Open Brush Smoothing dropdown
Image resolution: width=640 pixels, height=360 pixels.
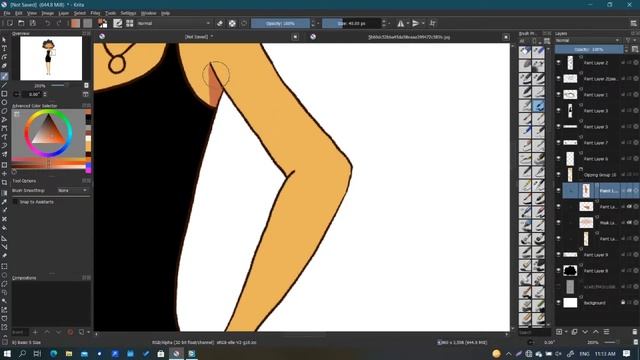pyautogui.click(x=73, y=190)
